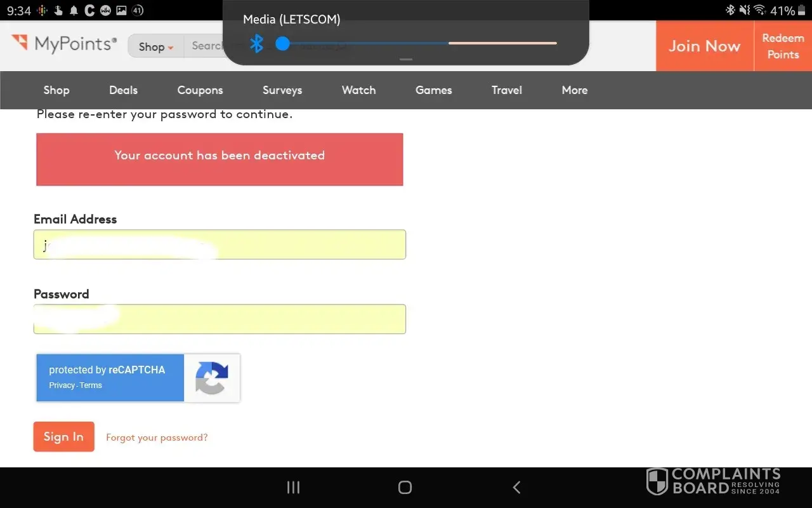Click the Forgot your password link
Image resolution: width=812 pixels, height=508 pixels.
(157, 438)
